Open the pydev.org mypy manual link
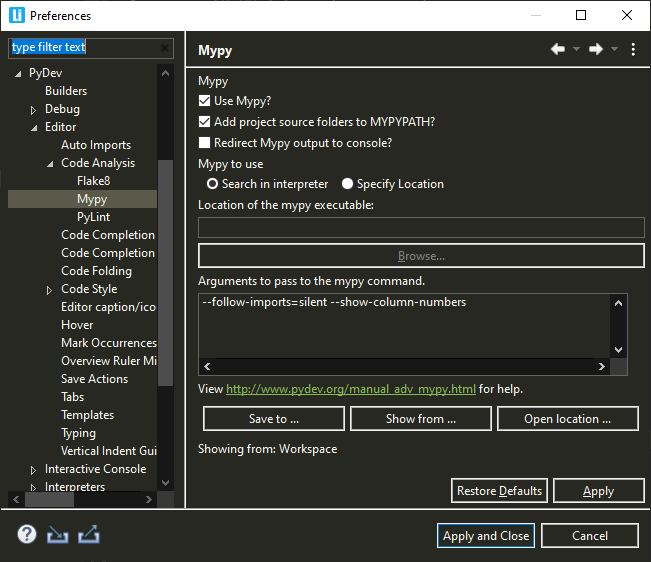Viewport: 651px width, 562px height. (351, 389)
